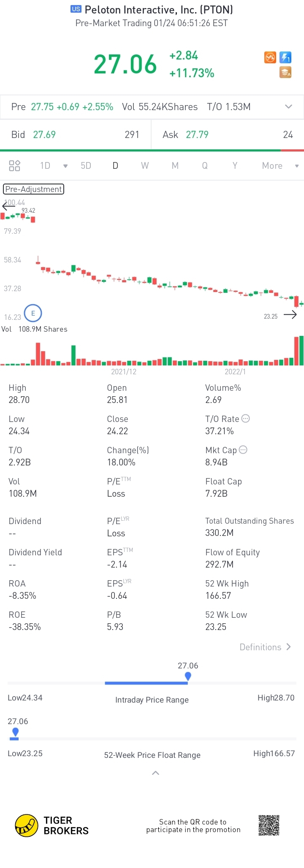This screenshot has height=868, width=304.
Task: Click the Intraday Price Range marker
Action: tap(188, 676)
